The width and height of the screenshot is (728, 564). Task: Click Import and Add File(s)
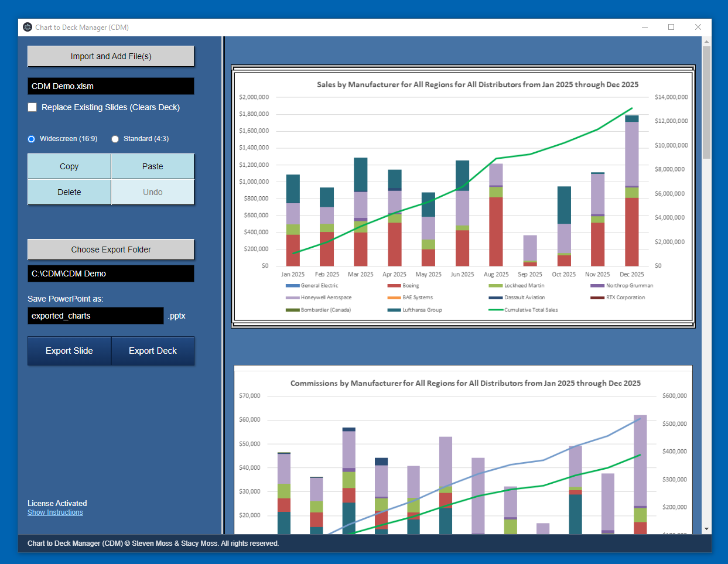click(x=110, y=56)
